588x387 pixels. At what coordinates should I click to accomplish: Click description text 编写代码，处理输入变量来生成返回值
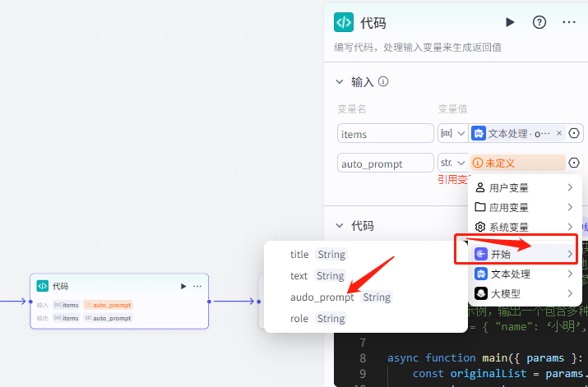[418, 48]
